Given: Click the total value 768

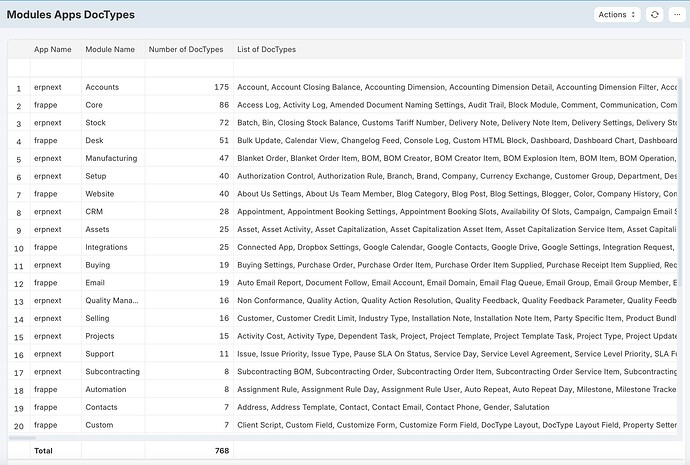Looking at the screenshot, I should pos(220,451).
